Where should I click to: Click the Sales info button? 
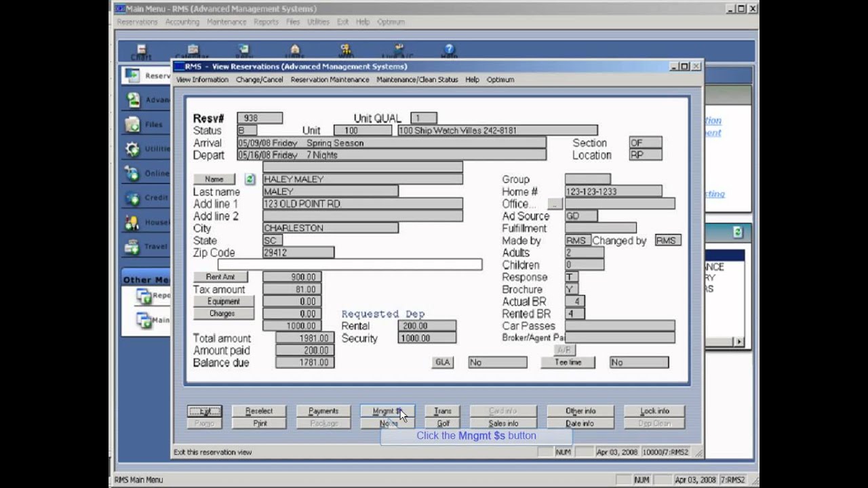click(x=503, y=423)
